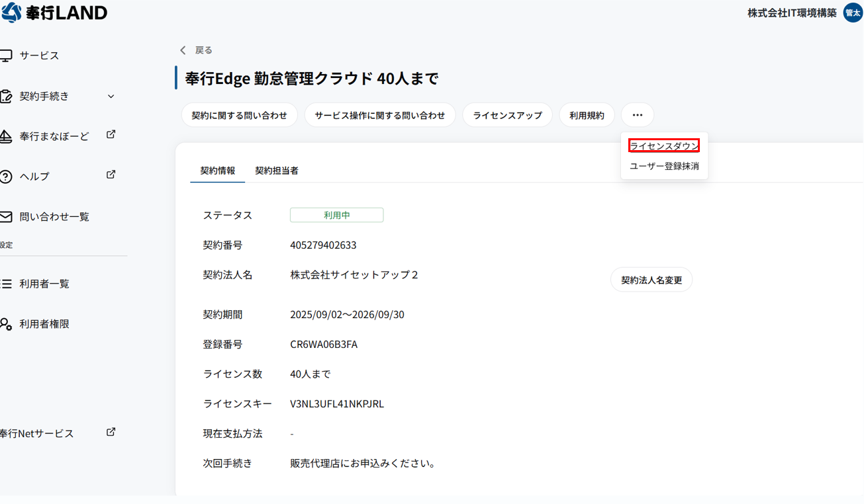
Task: Open 契約に関する問い合わせ inquiry form
Action: [x=239, y=114]
